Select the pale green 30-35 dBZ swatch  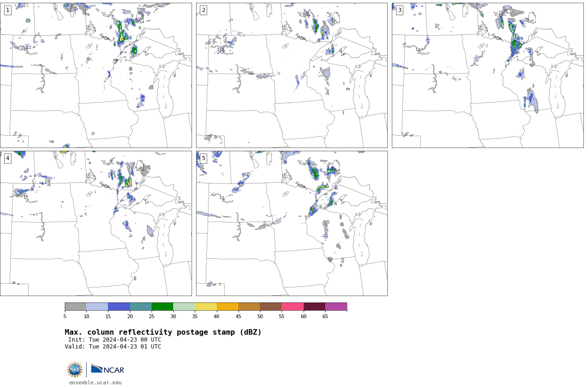tap(184, 307)
